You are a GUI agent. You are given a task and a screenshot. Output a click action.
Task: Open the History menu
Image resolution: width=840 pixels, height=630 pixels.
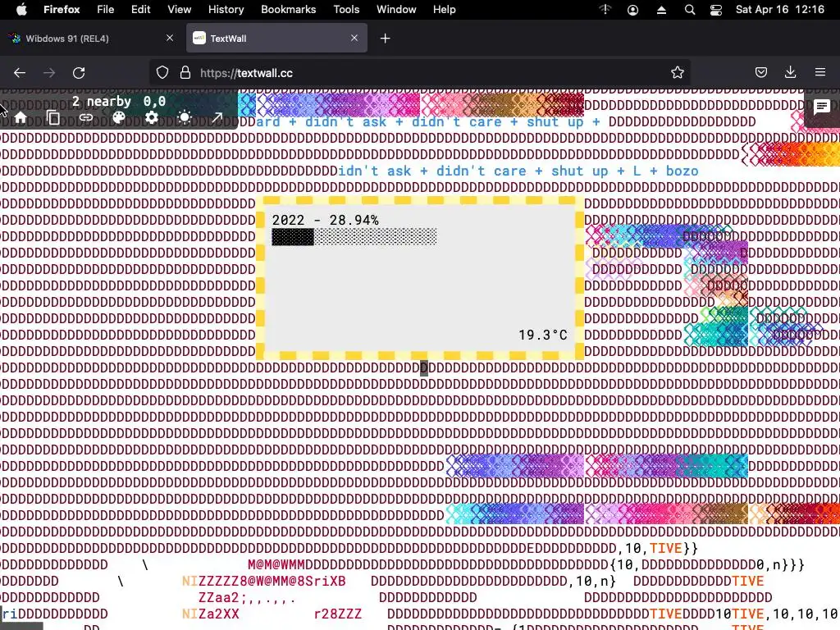[226, 10]
